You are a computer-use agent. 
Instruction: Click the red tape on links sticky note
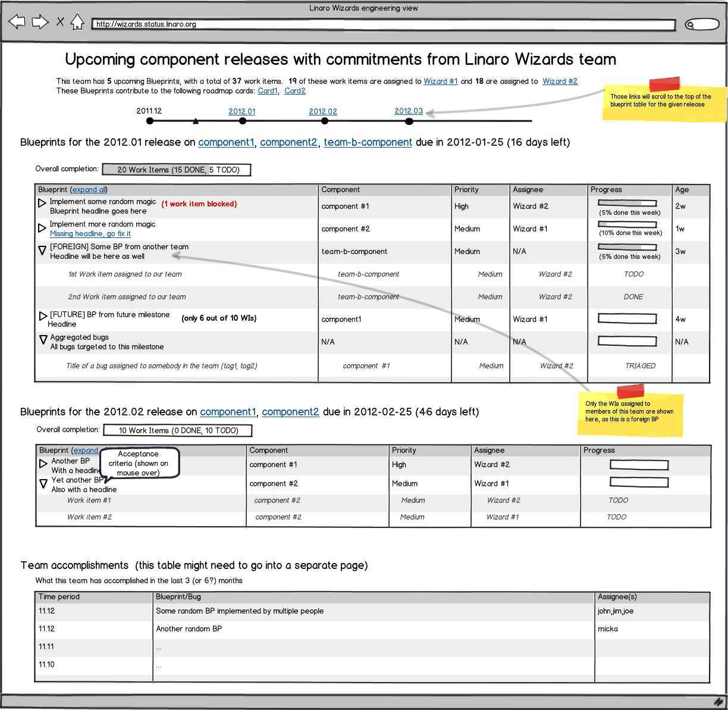[664, 83]
